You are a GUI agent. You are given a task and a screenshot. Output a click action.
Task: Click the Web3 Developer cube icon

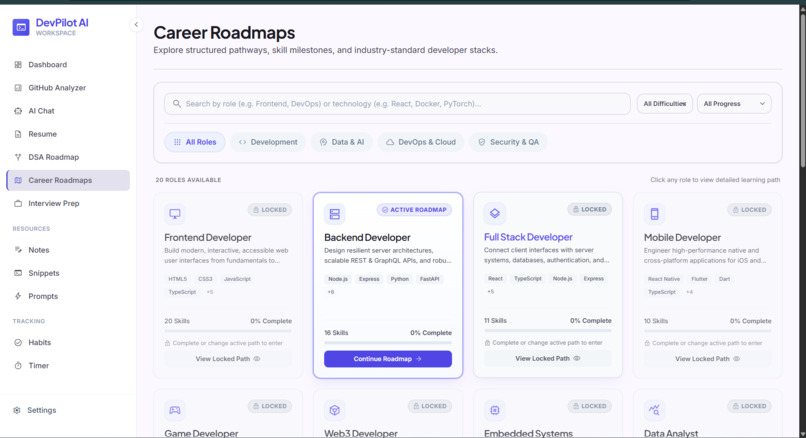[x=335, y=410]
